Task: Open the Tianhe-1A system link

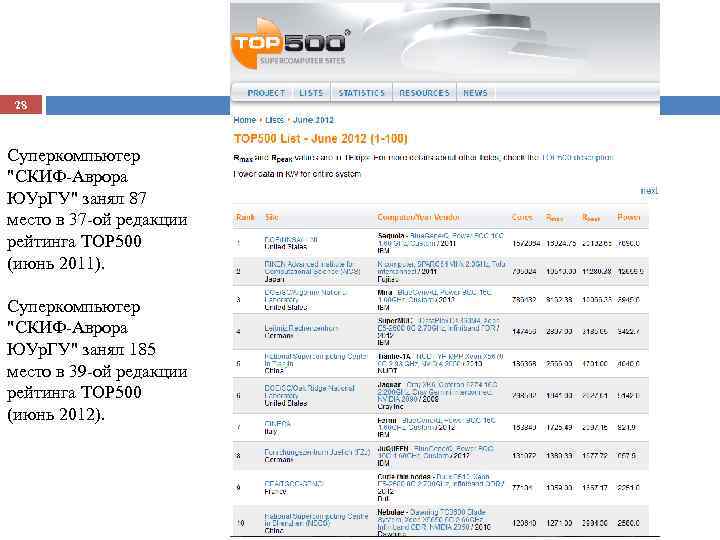Action: pyautogui.click(x=440, y=360)
